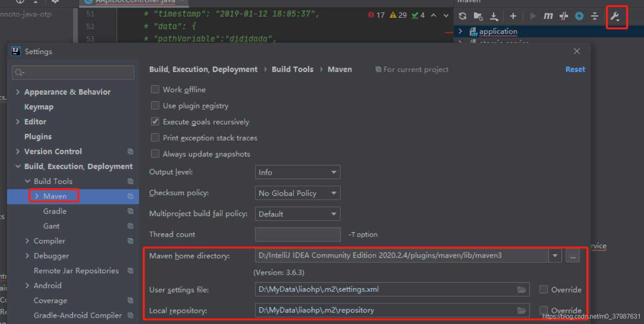Image resolution: width=644 pixels, height=324 pixels.
Task: Expand application node in Maven panel
Action: [x=460, y=31]
